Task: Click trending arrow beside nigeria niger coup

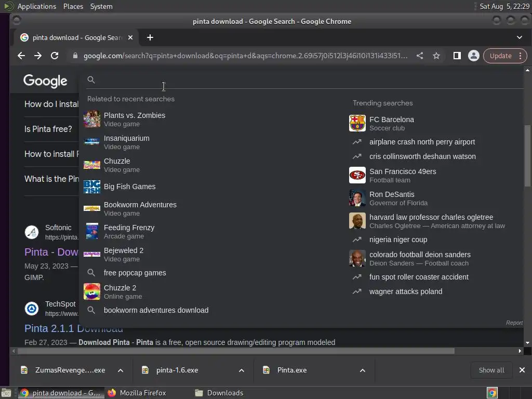Action: pyautogui.click(x=357, y=240)
